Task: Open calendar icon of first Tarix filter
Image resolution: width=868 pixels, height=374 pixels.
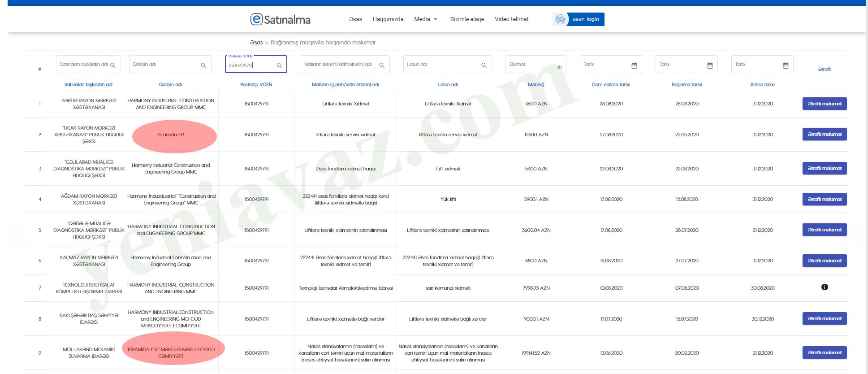Action: point(634,65)
